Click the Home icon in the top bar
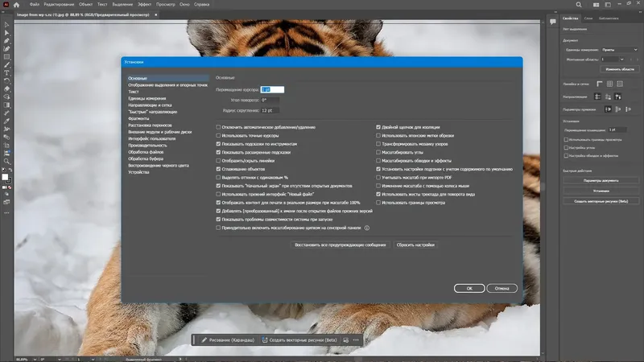The width and height of the screenshot is (644, 362). (x=16, y=5)
